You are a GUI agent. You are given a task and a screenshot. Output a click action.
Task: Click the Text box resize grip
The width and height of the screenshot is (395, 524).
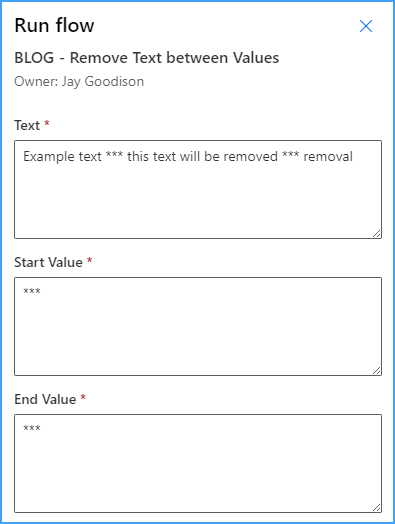pyautogui.click(x=377, y=234)
